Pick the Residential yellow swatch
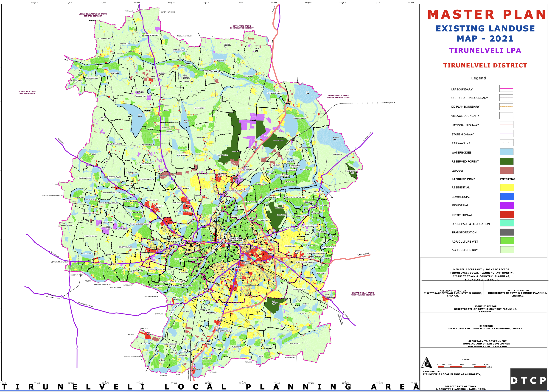The width and height of the screenshot is (549, 392). click(x=507, y=188)
